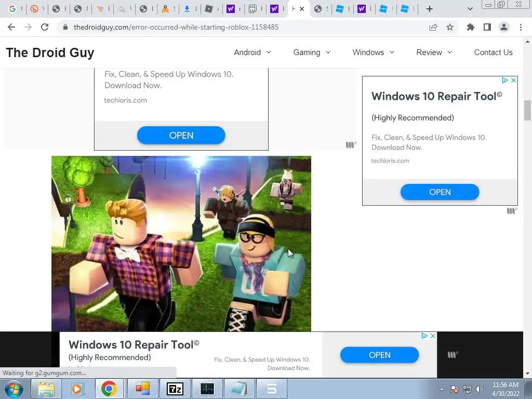Click the AdChoices icon in bottom banner

[424, 336]
